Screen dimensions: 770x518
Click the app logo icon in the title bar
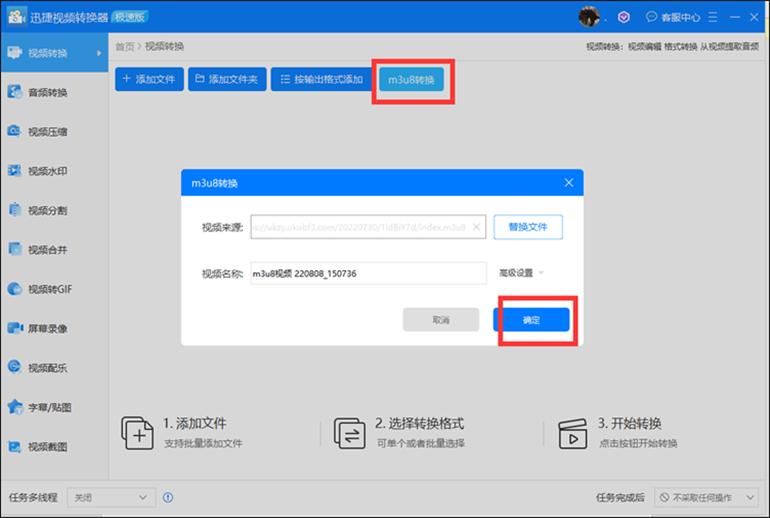pyautogui.click(x=16, y=16)
